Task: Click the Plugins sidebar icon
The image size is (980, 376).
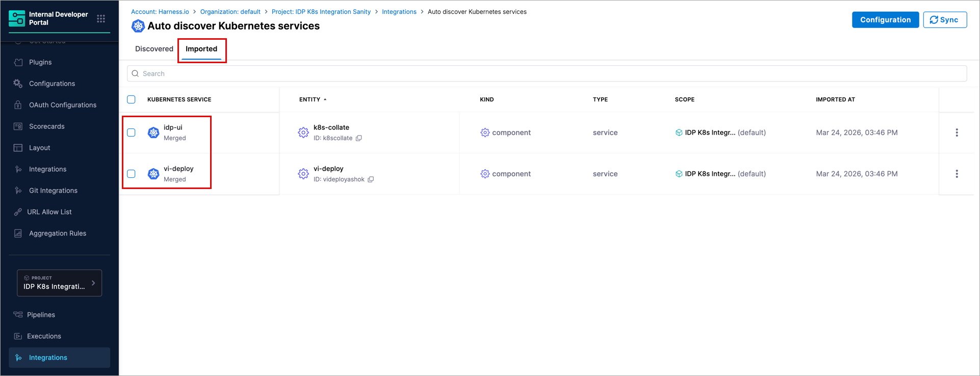Action: tap(18, 62)
